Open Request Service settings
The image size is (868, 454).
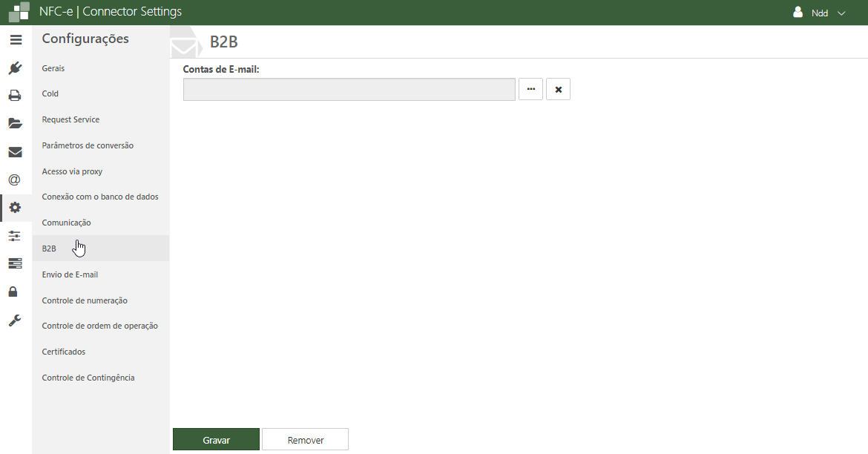(x=71, y=119)
